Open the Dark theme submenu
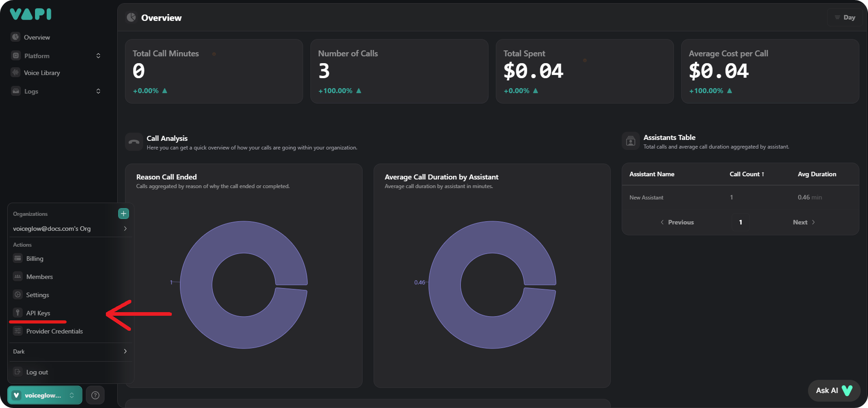 [x=70, y=352]
